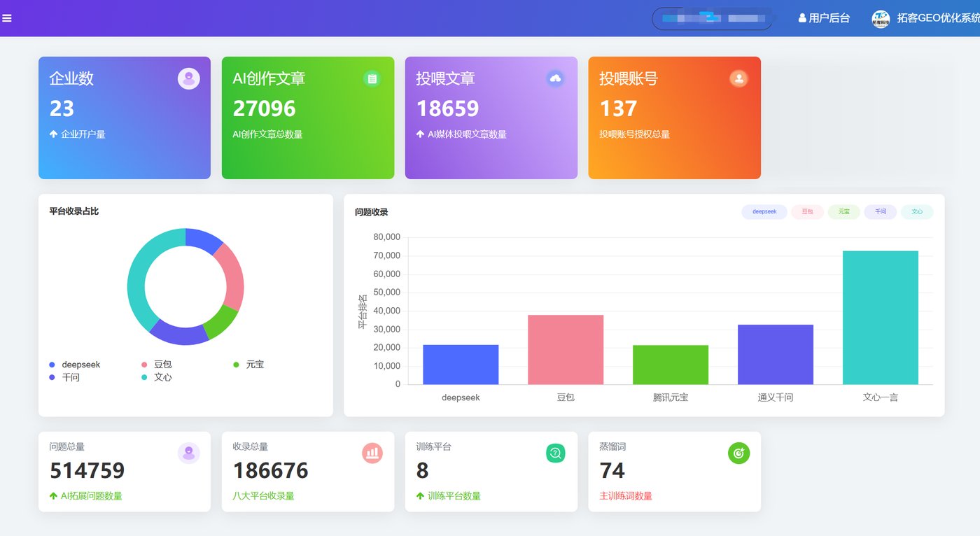Click the up arrow beside AI媒体投喂文章数量
The width and height of the screenshot is (980, 536).
click(420, 134)
